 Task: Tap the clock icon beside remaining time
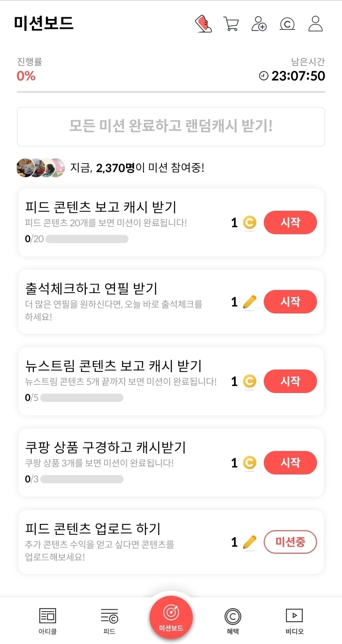point(263,76)
